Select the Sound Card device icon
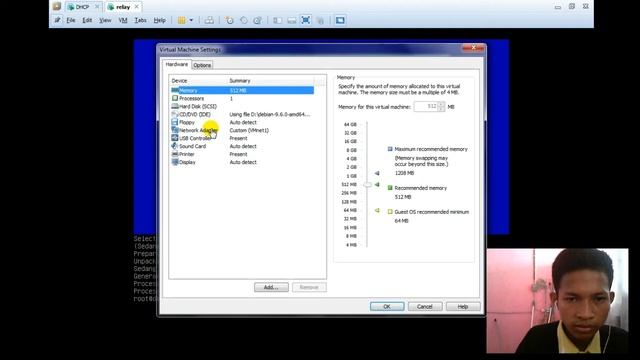 (x=175, y=146)
